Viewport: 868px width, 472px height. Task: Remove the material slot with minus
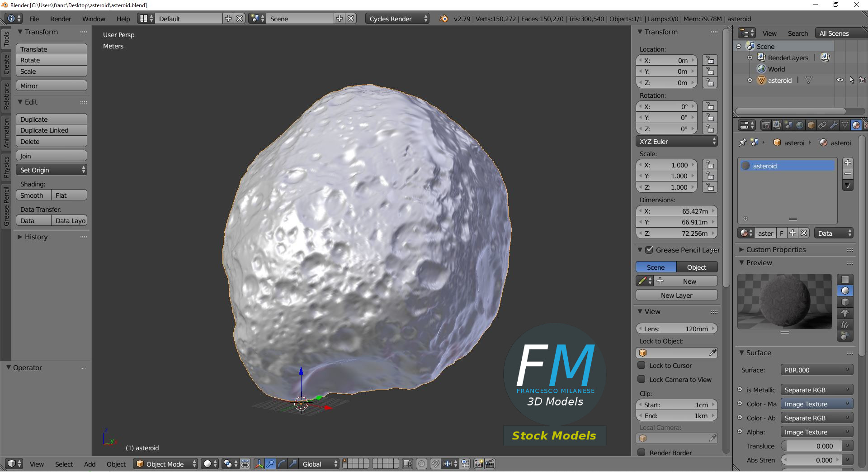848,174
